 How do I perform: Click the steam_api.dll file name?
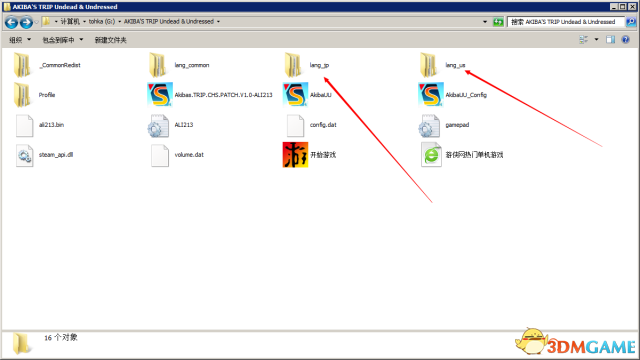(56, 155)
